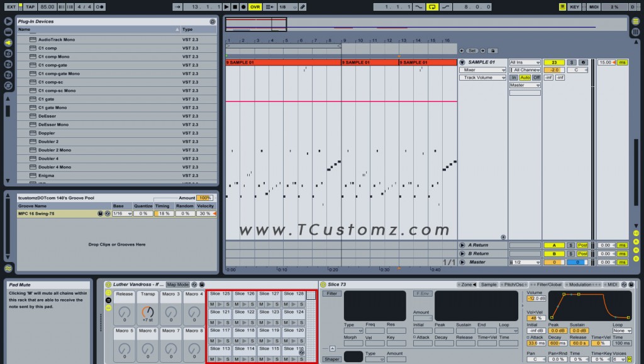Jump to the next locator arrow
Viewport: 644px width, 364px height.
pyautogui.click(x=483, y=50)
